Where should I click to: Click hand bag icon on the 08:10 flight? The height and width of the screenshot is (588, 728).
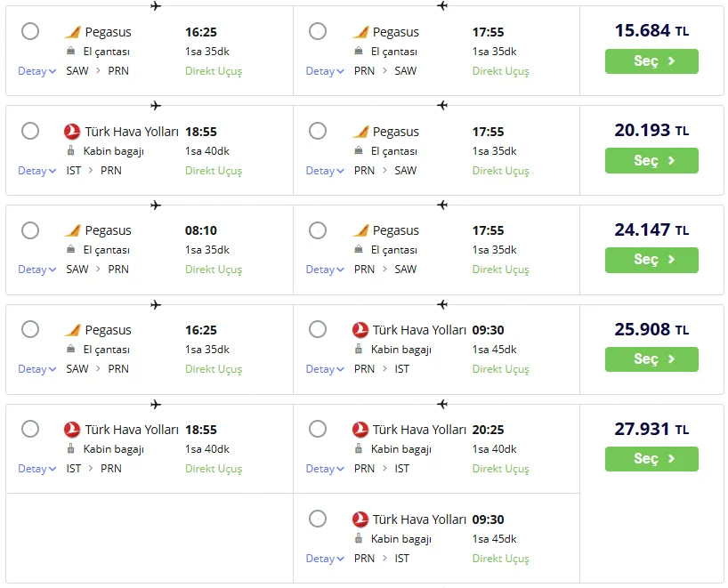point(72,250)
